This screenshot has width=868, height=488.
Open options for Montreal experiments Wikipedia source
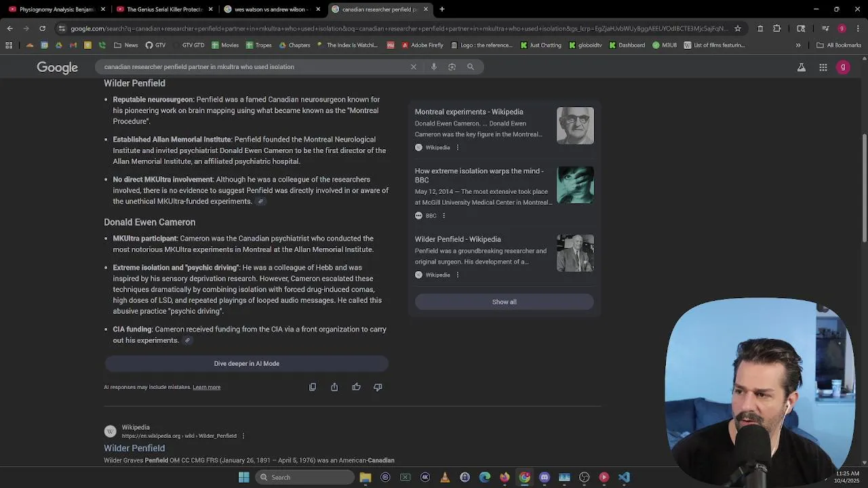[x=458, y=147]
